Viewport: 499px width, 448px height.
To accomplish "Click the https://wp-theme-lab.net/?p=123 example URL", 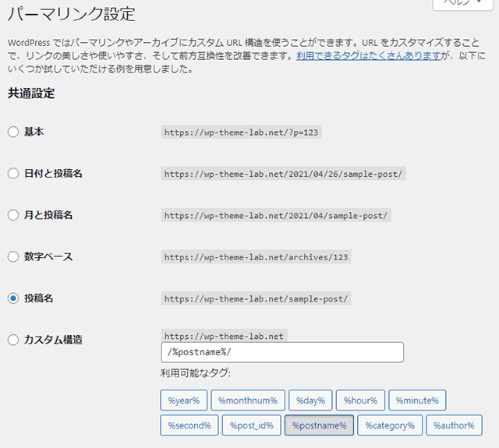I will coord(241,132).
